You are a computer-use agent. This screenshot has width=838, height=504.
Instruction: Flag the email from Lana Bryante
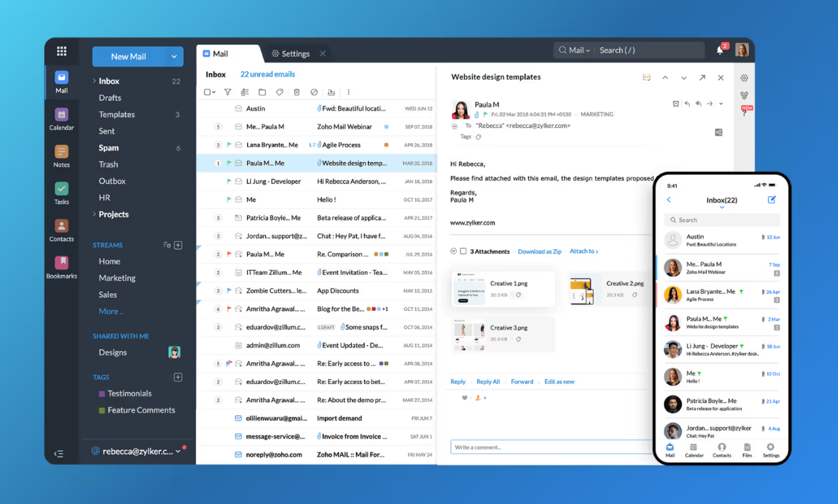tap(229, 144)
